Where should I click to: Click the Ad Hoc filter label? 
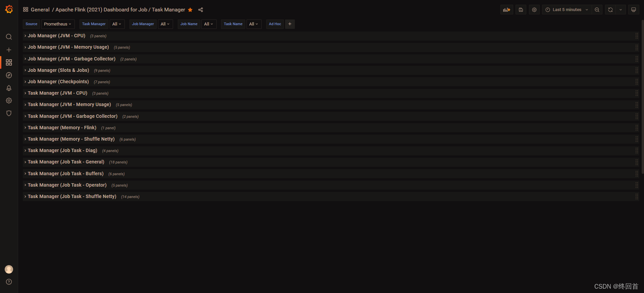click(275, 24)
